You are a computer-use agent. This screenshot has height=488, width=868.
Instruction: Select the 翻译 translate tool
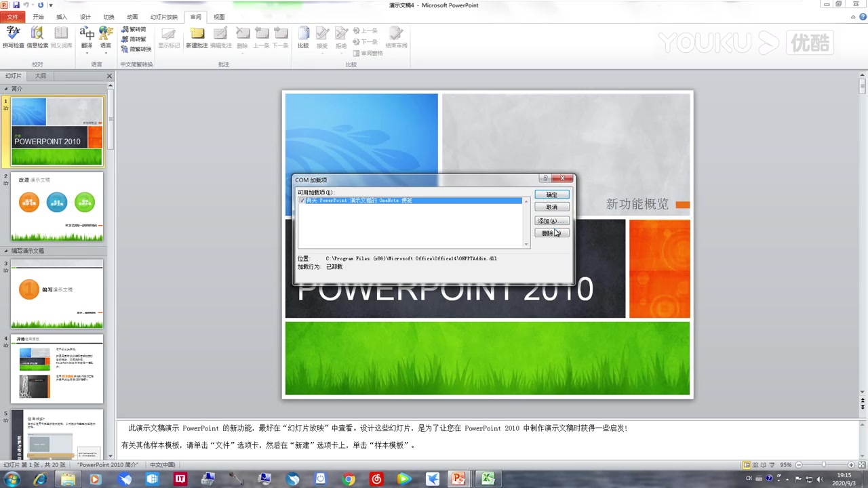[x=87, y=37]
